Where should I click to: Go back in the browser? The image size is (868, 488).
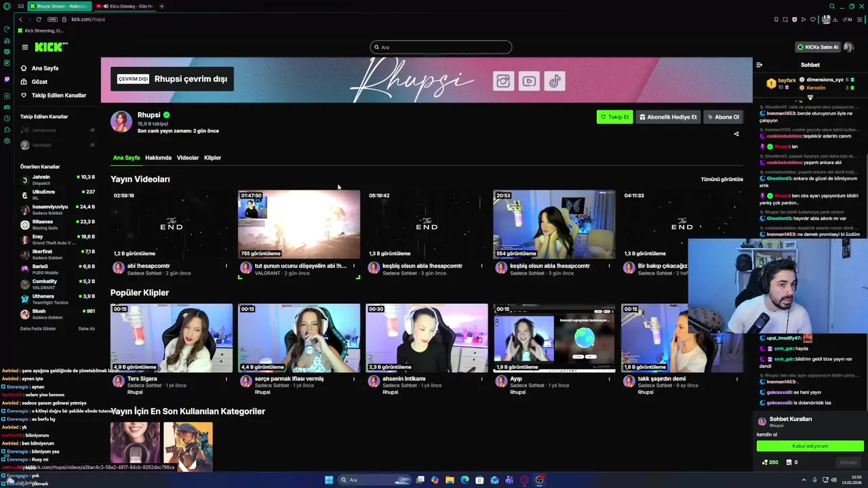click(x=20, y=20)
